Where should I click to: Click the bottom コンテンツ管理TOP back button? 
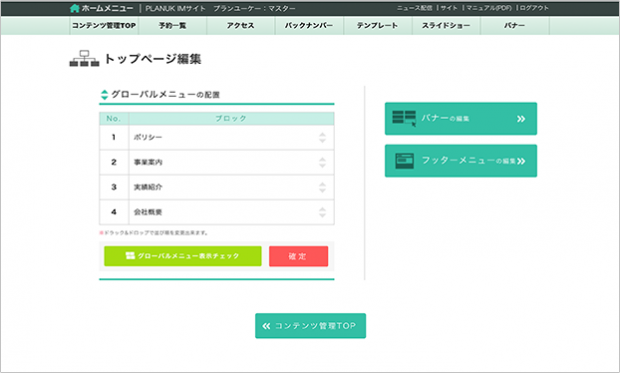point(310,326)
